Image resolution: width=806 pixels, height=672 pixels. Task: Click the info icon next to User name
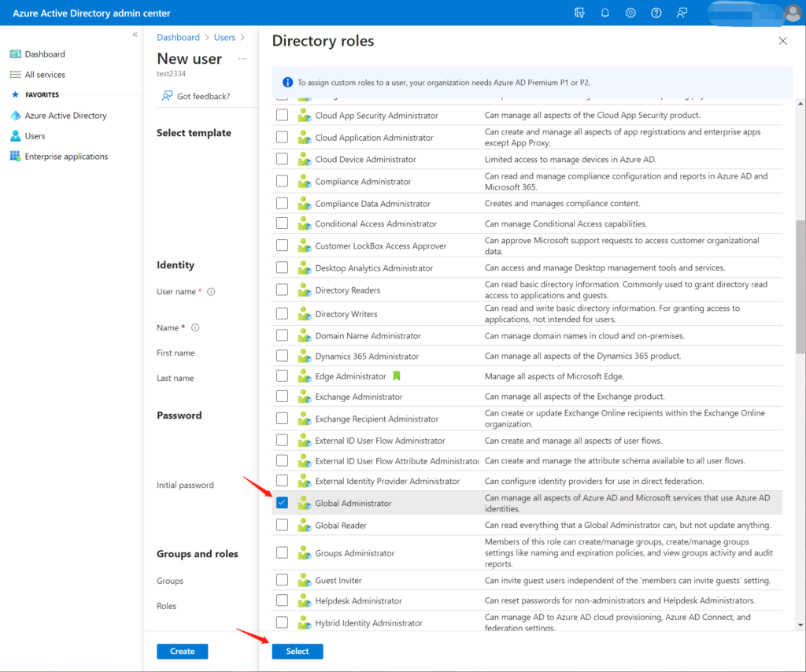click(x=211, y=292)
